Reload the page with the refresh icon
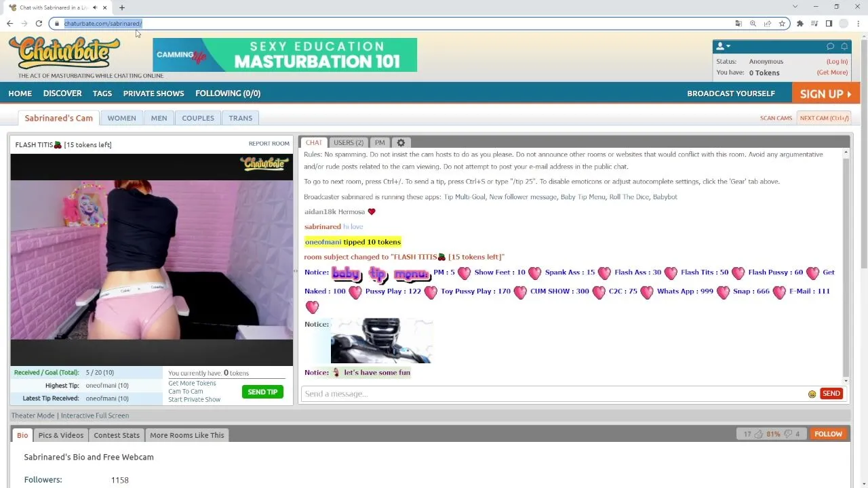 [x=39, y=23]
